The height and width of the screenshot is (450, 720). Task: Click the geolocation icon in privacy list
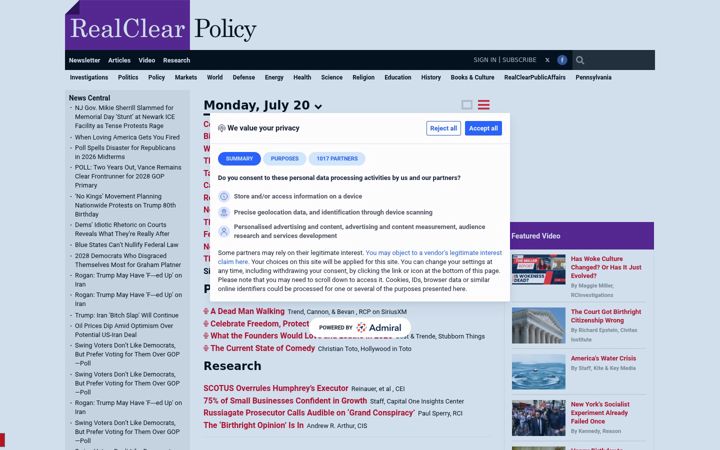coord(224,213)
